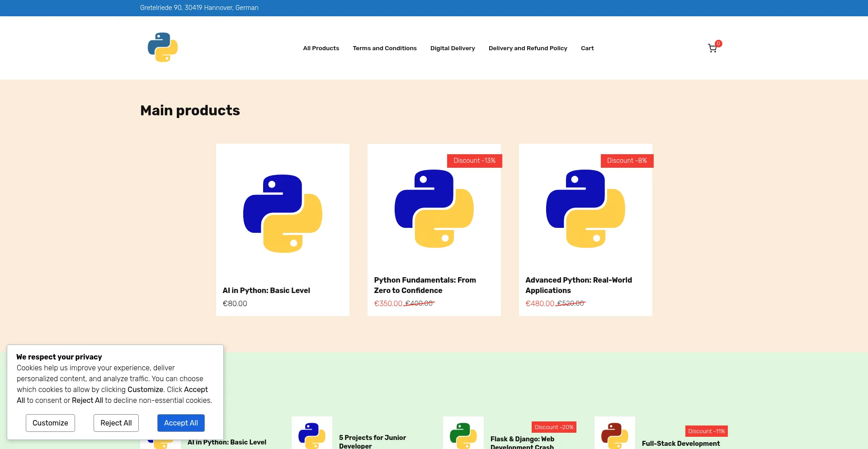
Task: Click the cart item count badge
Action: pos(718,43)
